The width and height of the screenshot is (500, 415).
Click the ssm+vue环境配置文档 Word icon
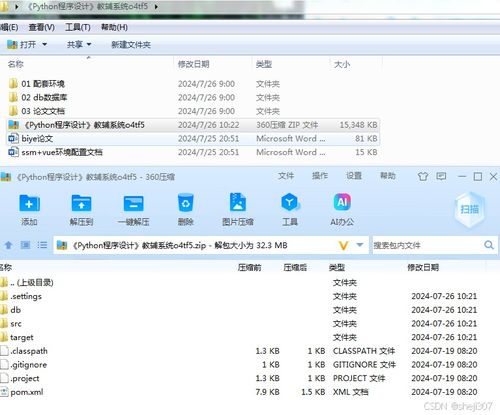(13, 152)
